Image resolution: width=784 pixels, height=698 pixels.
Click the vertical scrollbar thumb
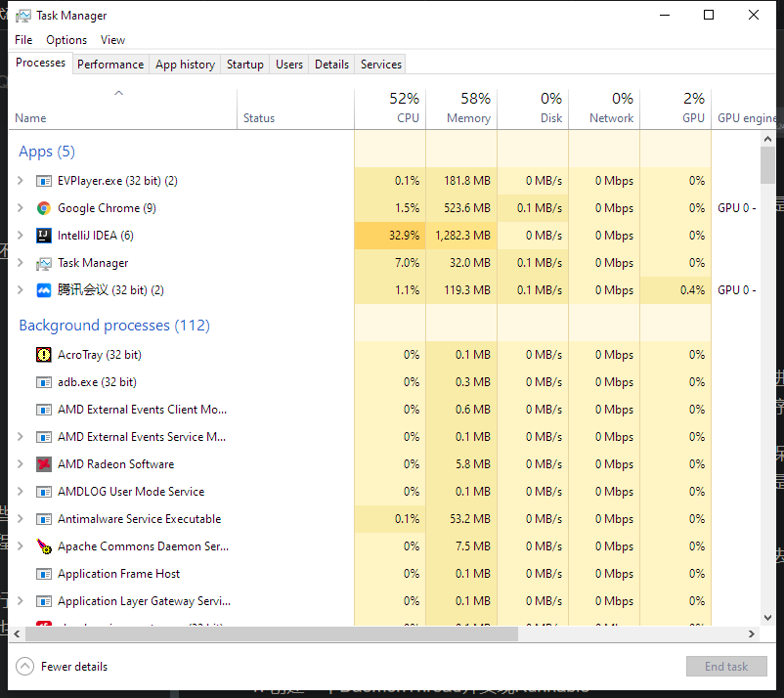(768, 165)
